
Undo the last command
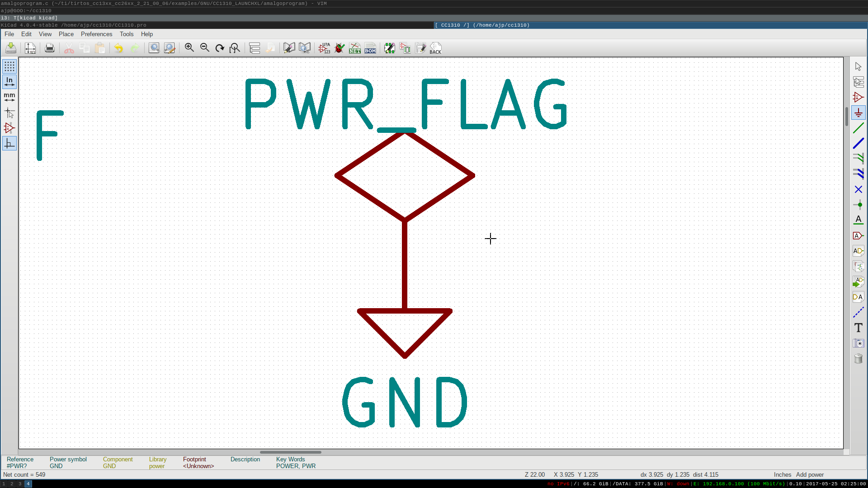tap(118, 48)
